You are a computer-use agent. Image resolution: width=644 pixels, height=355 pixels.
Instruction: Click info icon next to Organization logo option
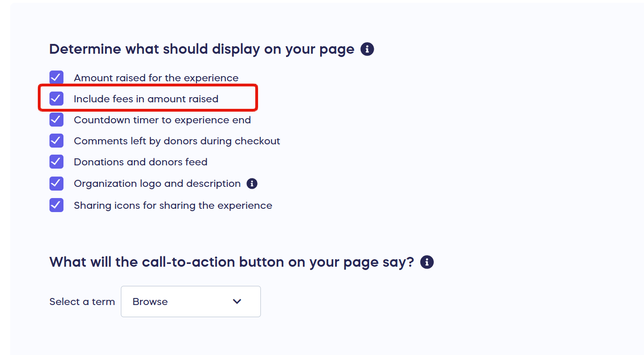point(252,184)
